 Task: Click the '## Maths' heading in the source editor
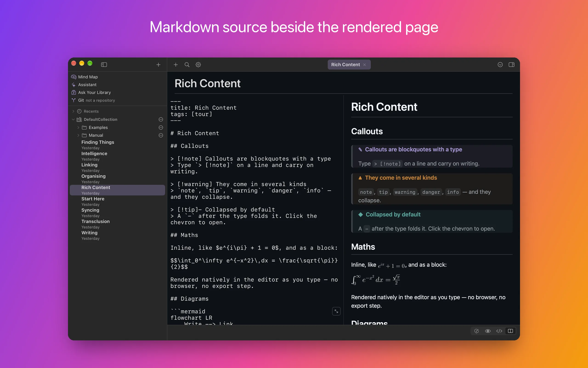click(x=184, y=235)
